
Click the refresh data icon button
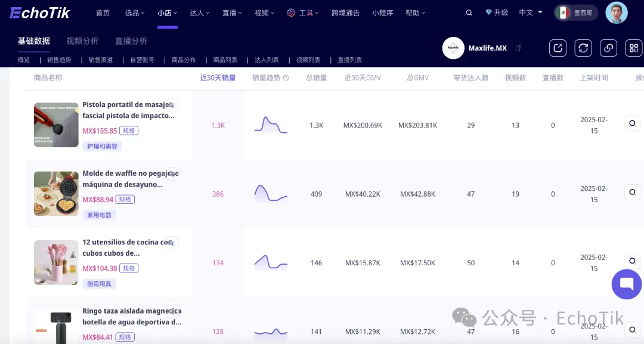point(583,48)
